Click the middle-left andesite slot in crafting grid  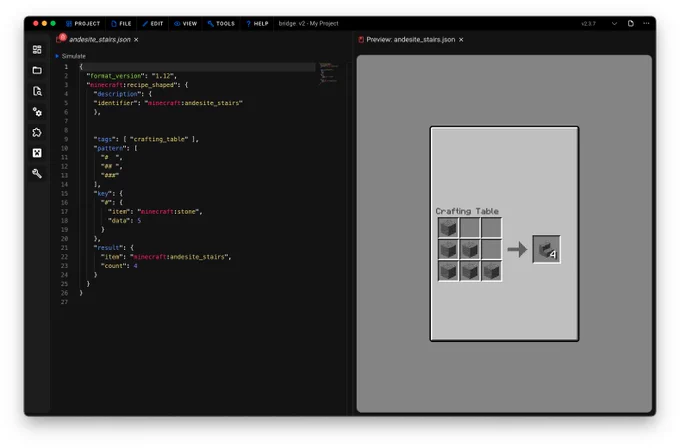tap(448, 249)
